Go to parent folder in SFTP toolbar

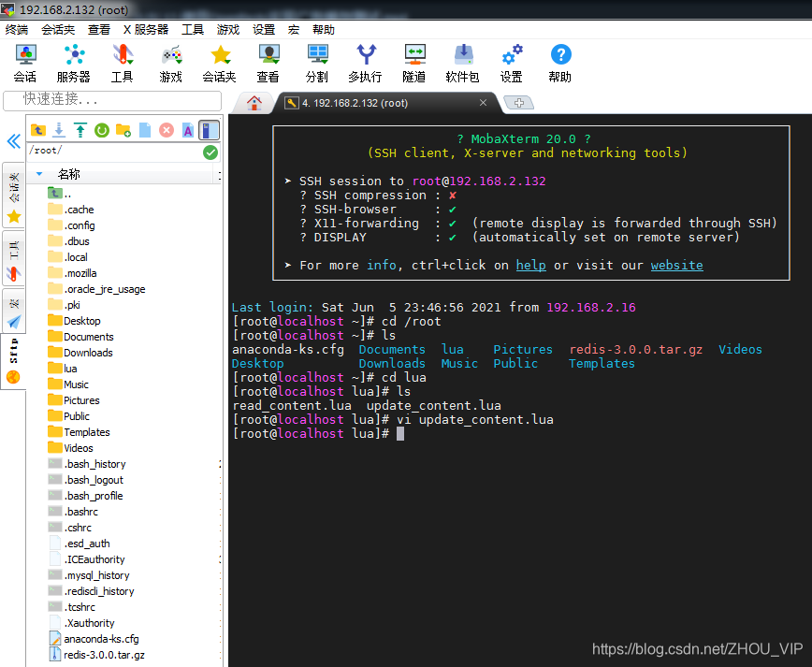click(37, 130)
